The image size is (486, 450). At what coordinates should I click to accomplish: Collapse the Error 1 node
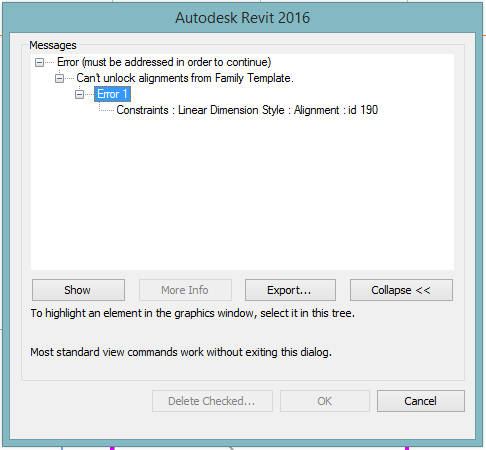(79, 94)
